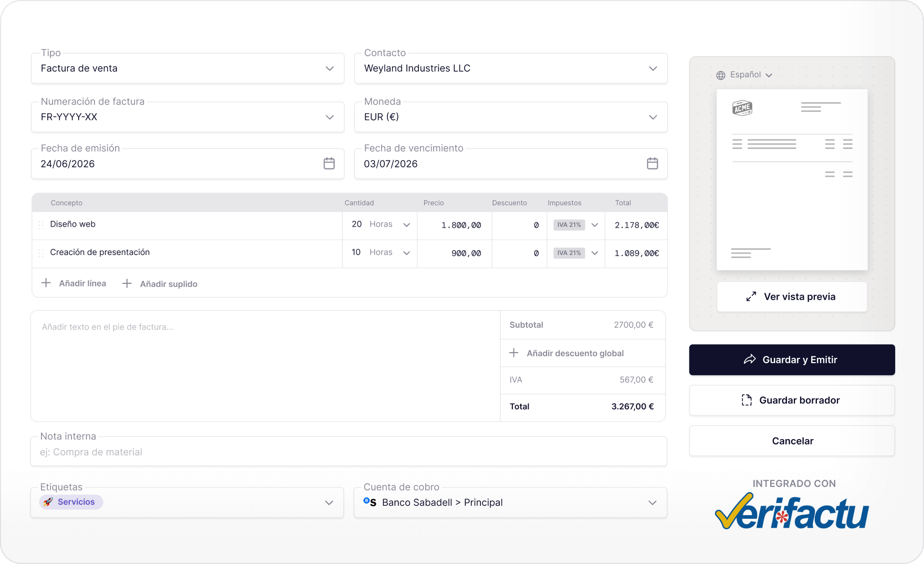
Task: Click the draft document icon in Guardar borrador
Action: pyautogui.click(x=747, y=400)
